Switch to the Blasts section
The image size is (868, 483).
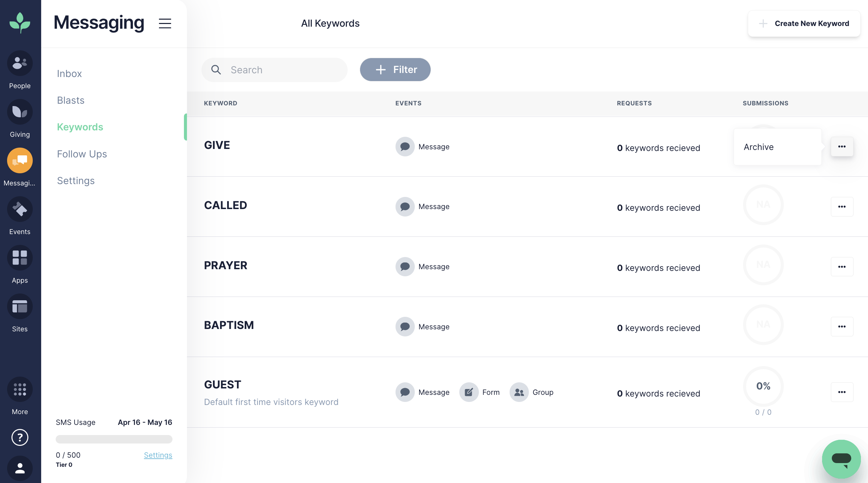coord(71,100)
